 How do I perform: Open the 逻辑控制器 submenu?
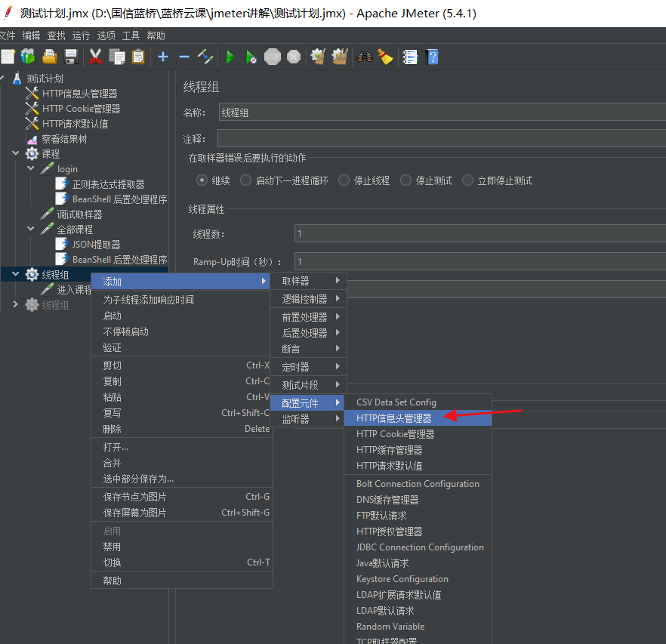pos(309,299)
